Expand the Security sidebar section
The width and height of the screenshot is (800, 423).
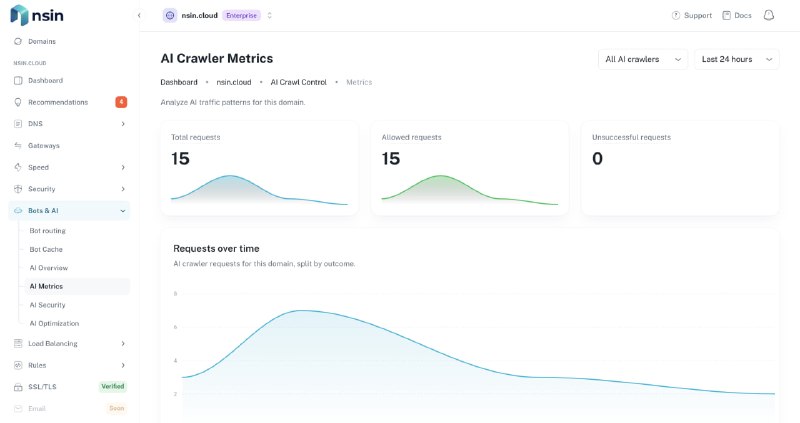click(69, 189)
